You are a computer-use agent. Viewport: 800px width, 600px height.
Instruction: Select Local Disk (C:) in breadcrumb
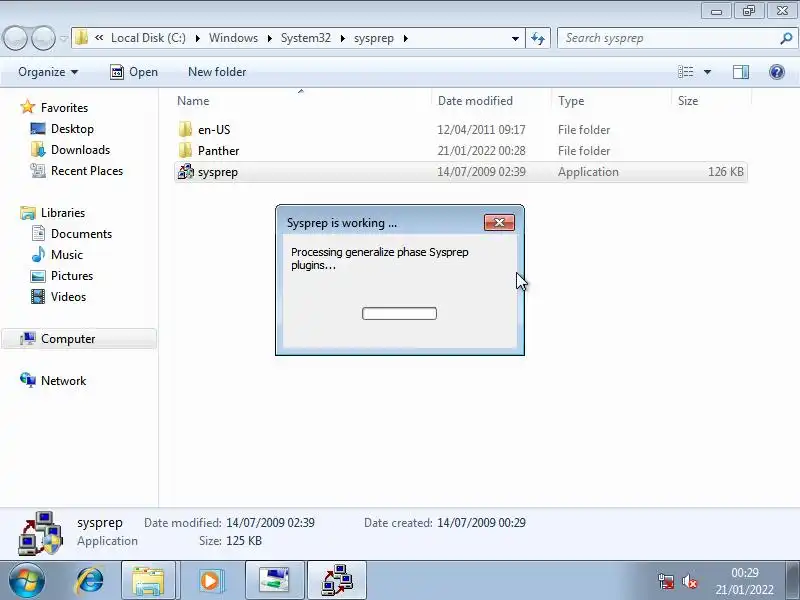pyautogui.click(x=148, y=38)
